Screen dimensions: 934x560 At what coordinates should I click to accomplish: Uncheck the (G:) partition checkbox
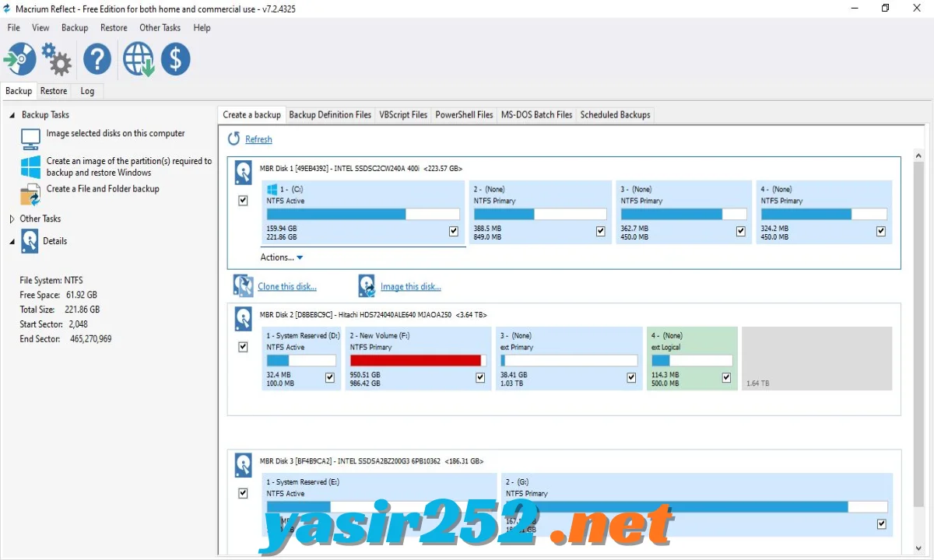tap(881, 523)
